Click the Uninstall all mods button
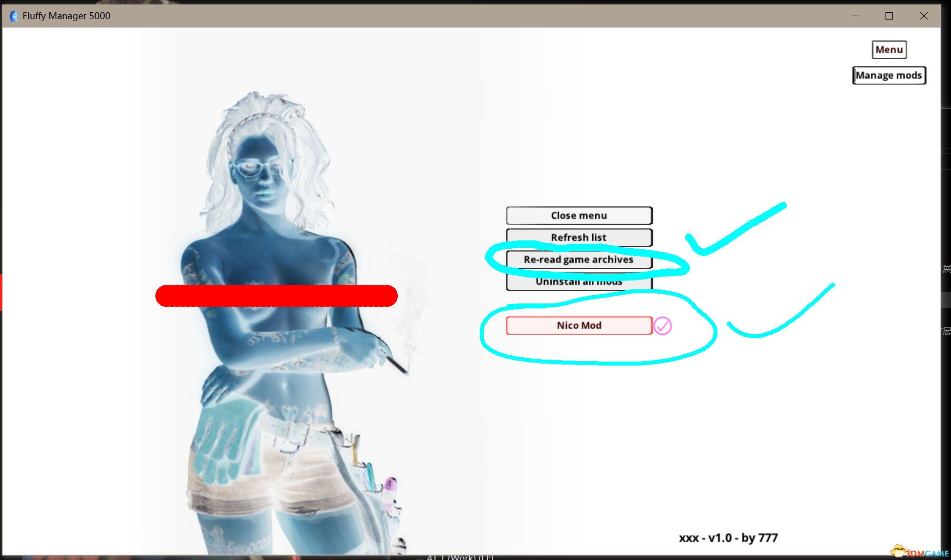The image size is (951, 560). (x=579, y=283)
